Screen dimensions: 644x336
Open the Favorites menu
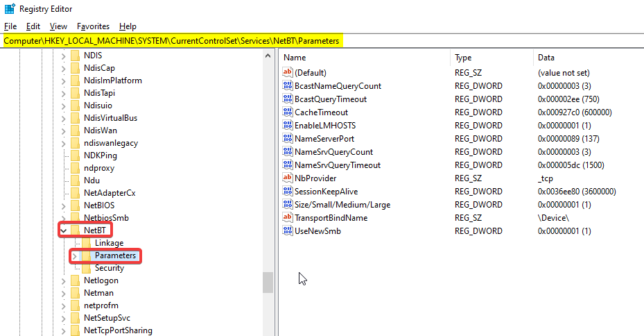tap(93, 26)
